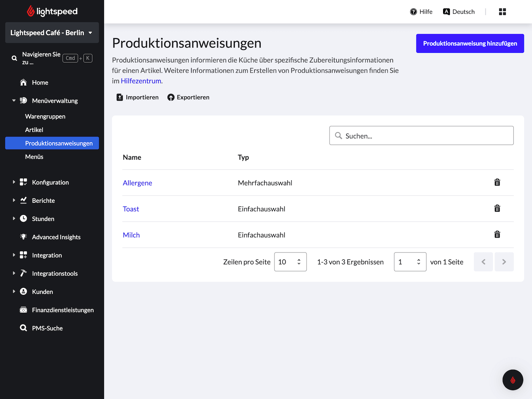The image size is (532, 399).
Task: Focus the Suchen... search field
Action: 421,135
